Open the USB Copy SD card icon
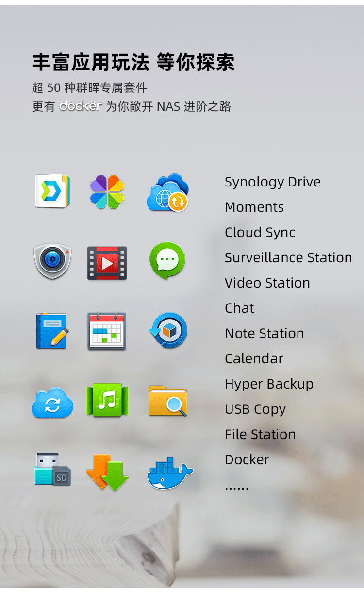Viewport: 364px width, 592px height. point(52,469)
